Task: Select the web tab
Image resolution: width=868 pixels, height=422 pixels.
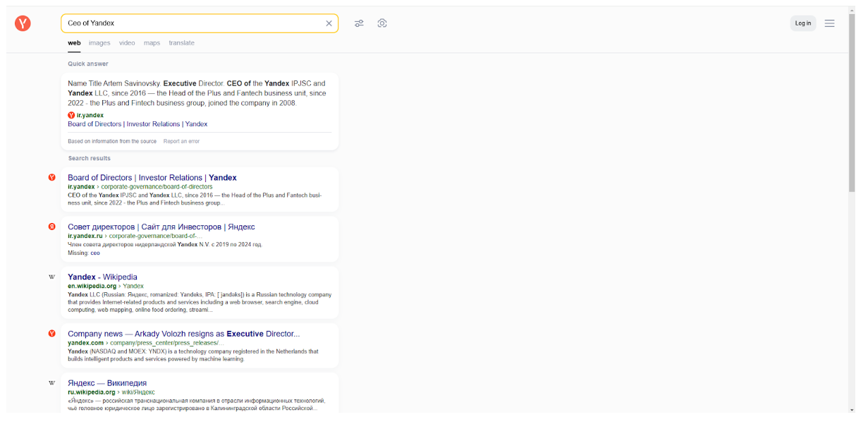Action: coord(74,43)
